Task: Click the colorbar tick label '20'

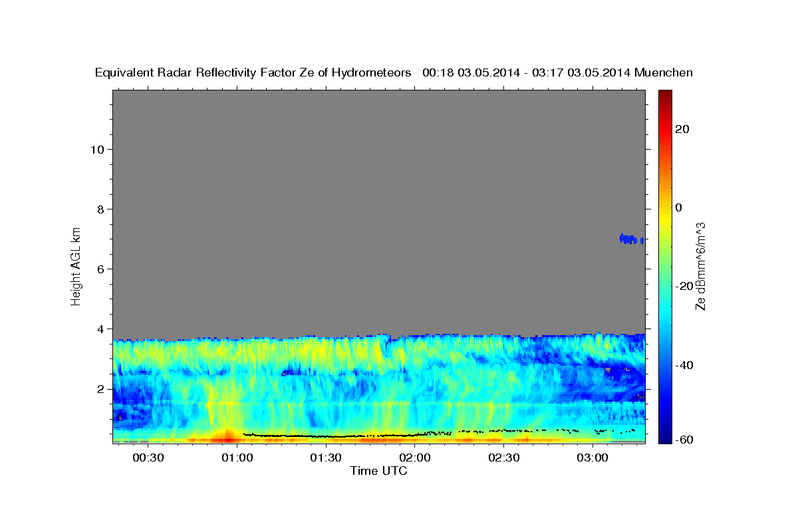Action: pyautogui.click(x=682, y=129)
